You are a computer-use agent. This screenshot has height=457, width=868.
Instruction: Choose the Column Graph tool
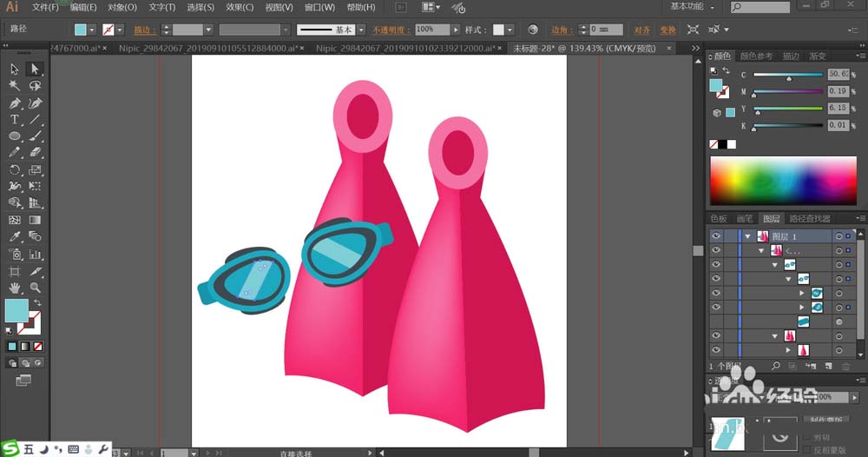[35, 255]
